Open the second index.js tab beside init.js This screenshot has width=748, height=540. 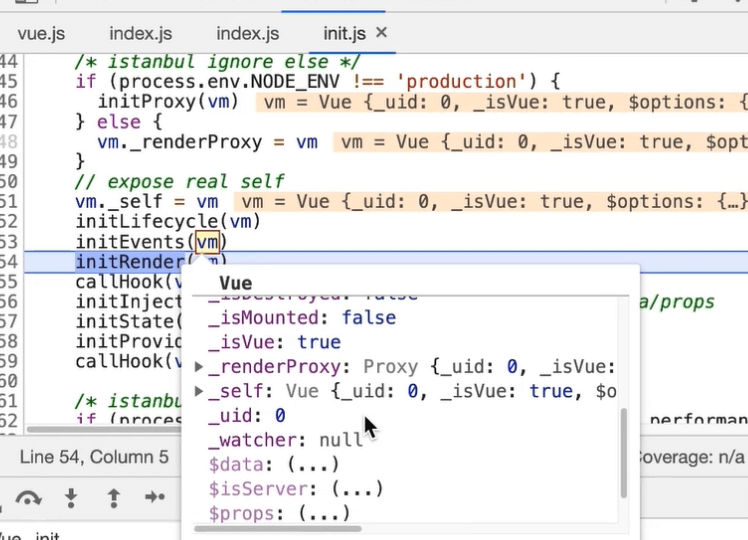click(248, 34)
